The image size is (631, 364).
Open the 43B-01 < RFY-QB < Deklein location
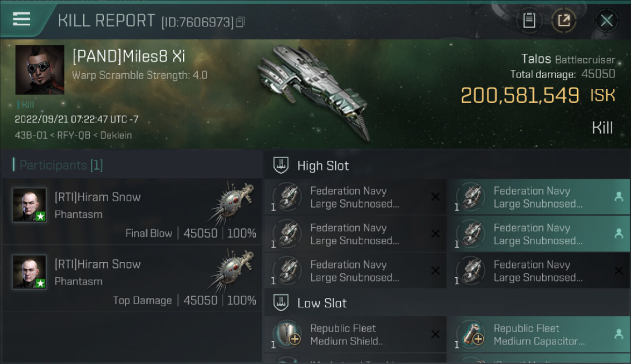pos(73,135)
